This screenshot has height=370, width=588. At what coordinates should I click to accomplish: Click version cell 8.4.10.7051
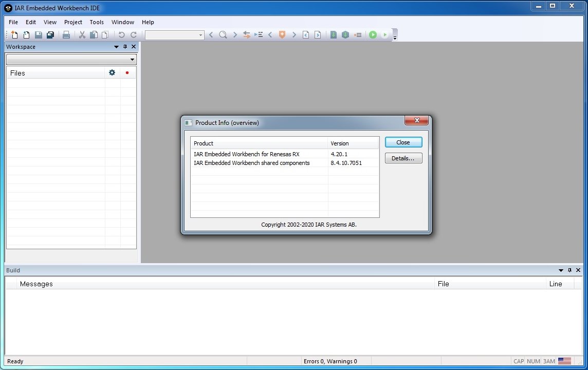(346, 163)
